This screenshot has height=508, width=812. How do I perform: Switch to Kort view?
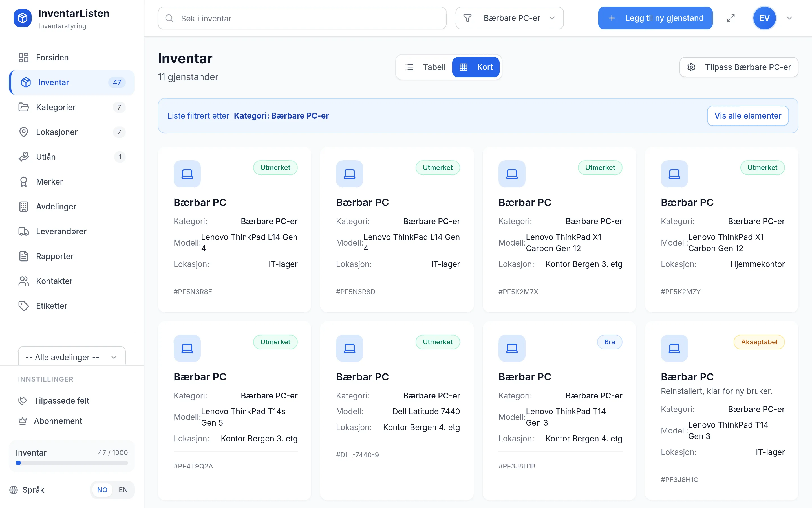pyautogui.click(x=475, y=67)
